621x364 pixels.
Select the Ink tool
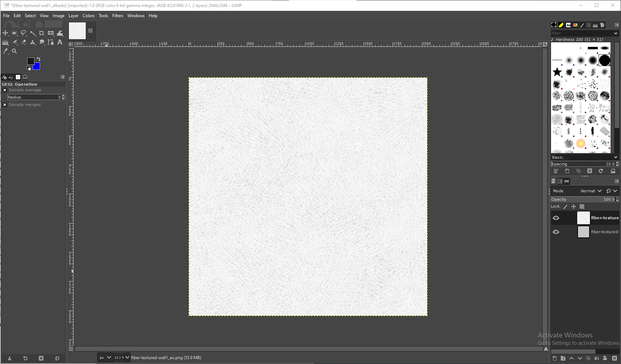tap(14, 42)
